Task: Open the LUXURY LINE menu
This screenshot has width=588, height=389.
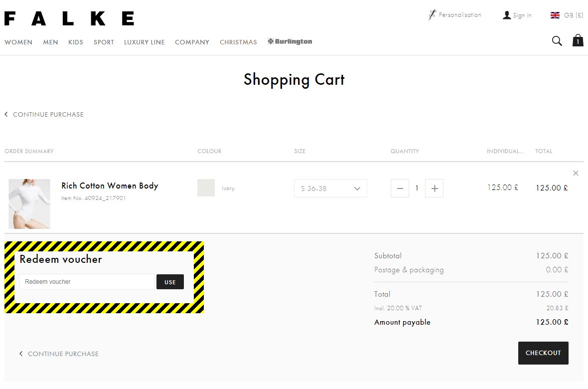Action: pyautogui.click(x=145, y=42)
